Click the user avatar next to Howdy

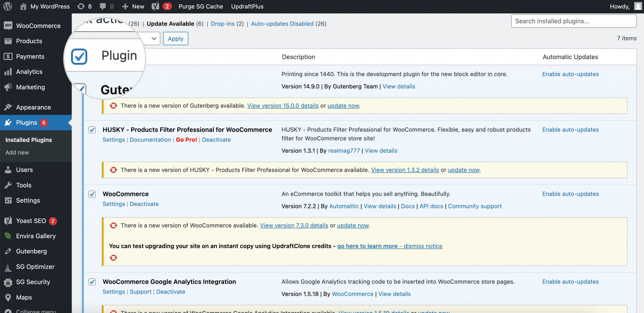(x=638, y=6)
